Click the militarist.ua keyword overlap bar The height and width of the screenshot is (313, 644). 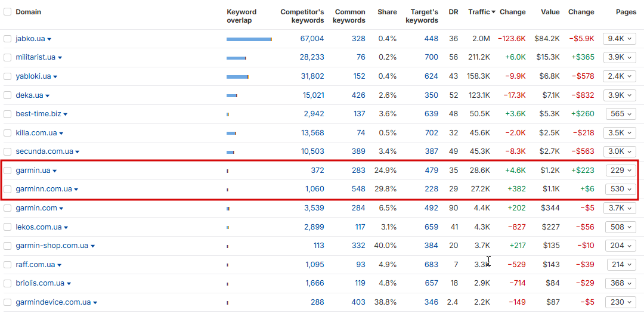tap(236, 58)
